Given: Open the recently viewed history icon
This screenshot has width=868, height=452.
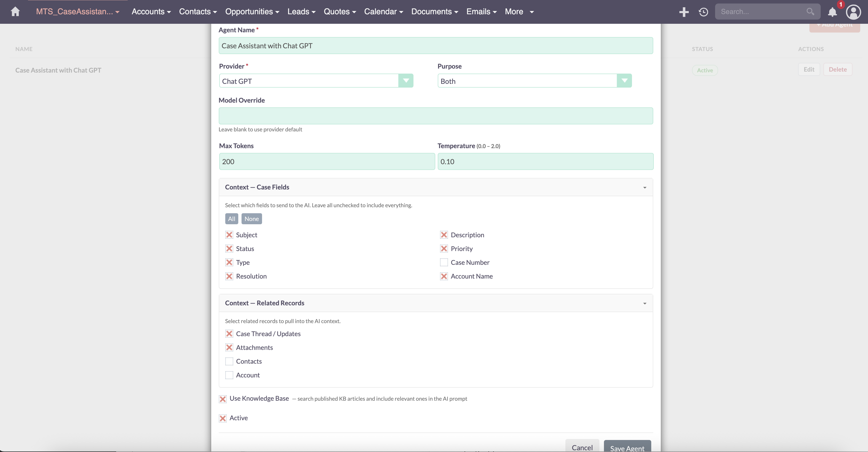Looking at the screenshot, I should click(x=703, y=12).
